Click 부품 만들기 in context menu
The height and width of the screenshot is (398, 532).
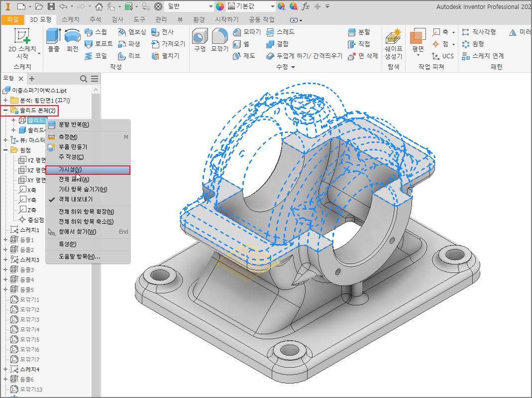[x=88, y=147]
